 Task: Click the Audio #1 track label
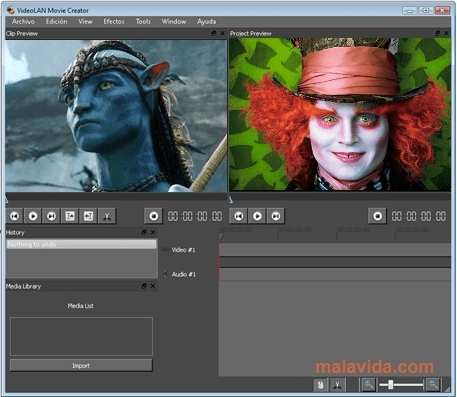tap(184, 274)
